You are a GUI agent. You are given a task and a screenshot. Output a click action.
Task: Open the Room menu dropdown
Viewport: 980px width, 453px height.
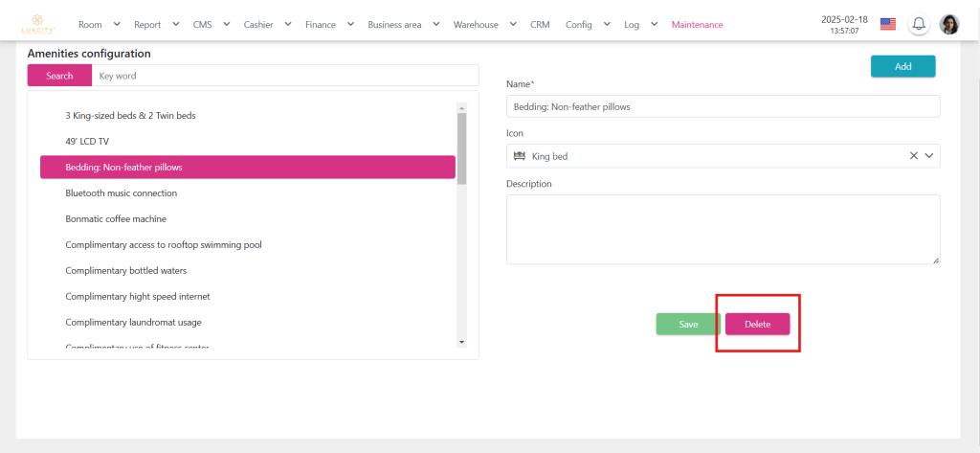(100, 25)
